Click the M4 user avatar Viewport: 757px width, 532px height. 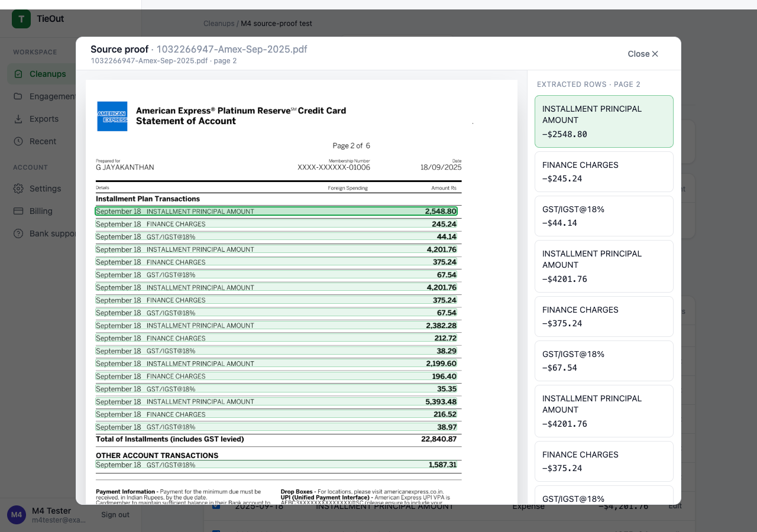(x=17, y=515)
